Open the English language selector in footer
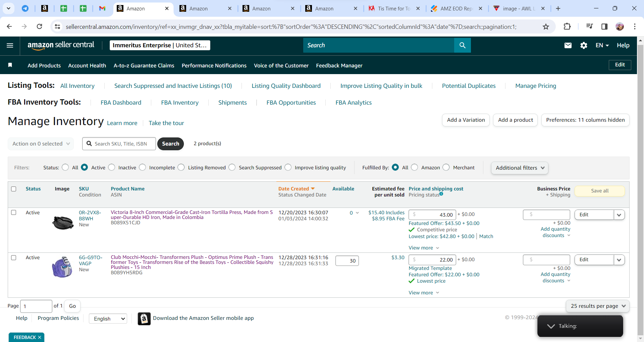This screenshot has height=342, width=644. pyautogui.click(x=108, y=319)
